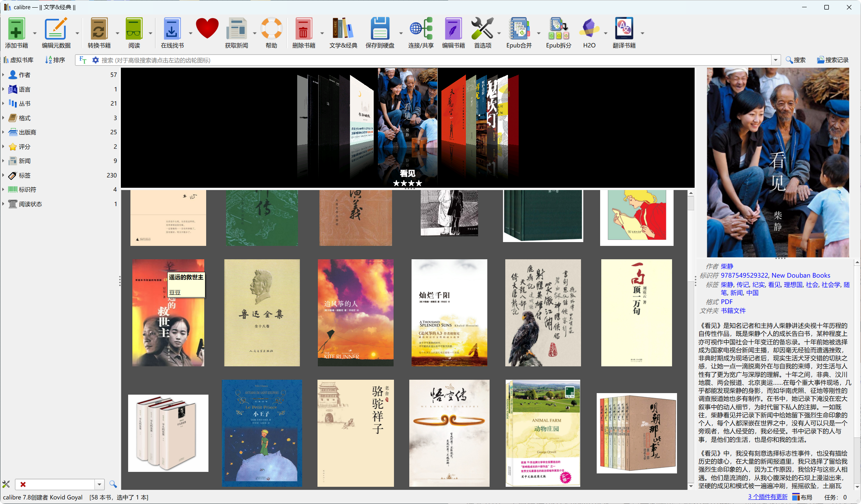This screenshot has width=861, height=504.
Task: Click the 翻译书籍 translate icon
Action: 624,29
